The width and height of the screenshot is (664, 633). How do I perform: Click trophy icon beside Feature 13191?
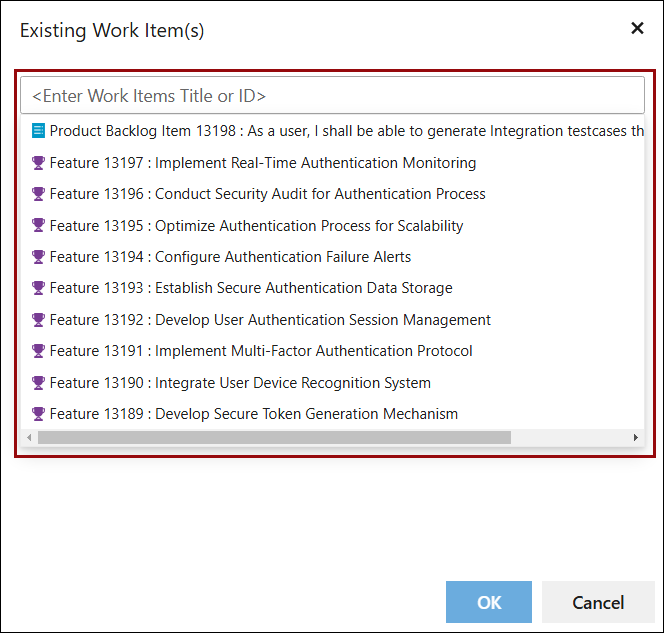(x=38, y=351)
